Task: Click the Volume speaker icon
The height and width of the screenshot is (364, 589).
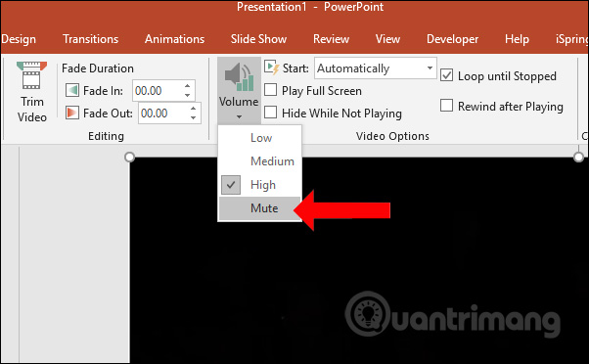Action: (239, 77)
